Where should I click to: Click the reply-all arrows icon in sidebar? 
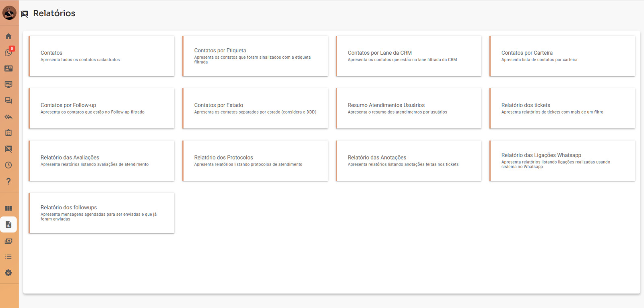click(8, 117)
